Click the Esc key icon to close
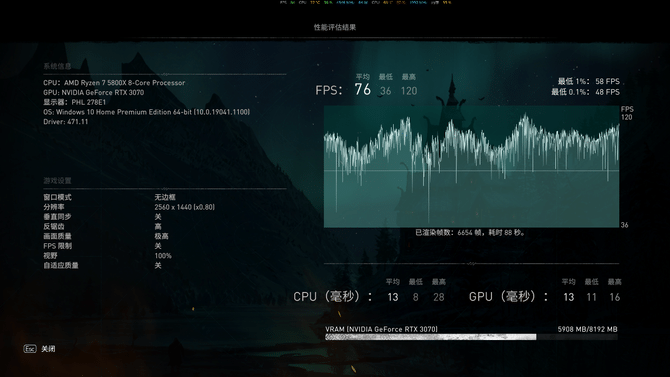Image resolution: width=670 pixels, height=377 pixels. [x=29, y=349]
